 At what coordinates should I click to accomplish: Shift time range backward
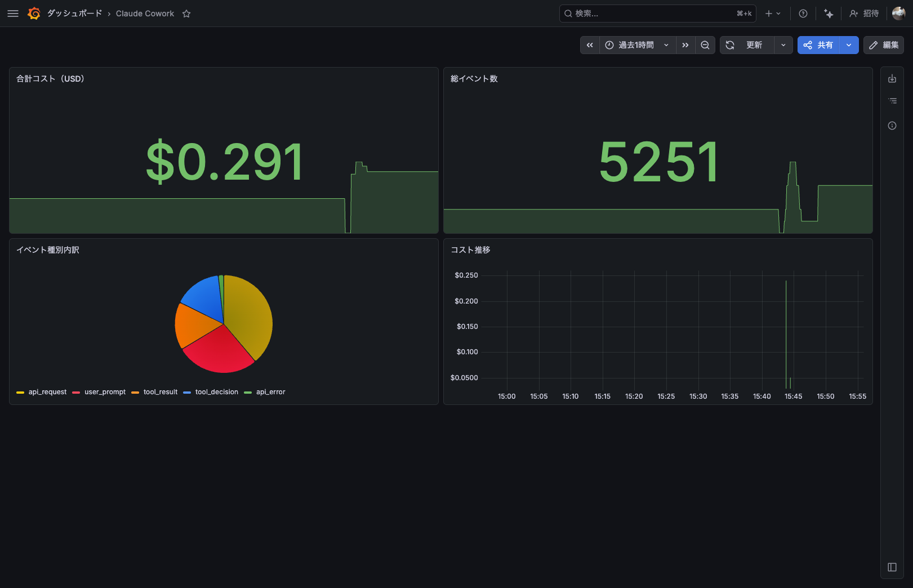[590, 45]
